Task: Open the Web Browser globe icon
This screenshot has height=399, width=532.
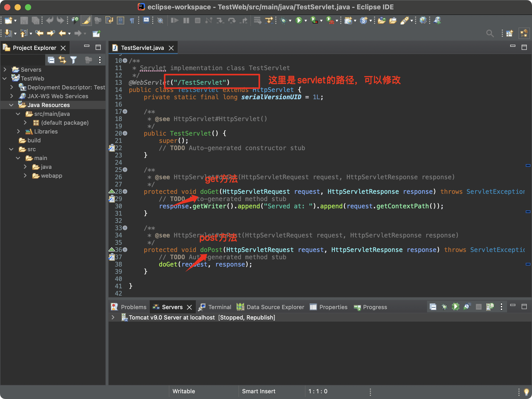Action: coord(423,20)
